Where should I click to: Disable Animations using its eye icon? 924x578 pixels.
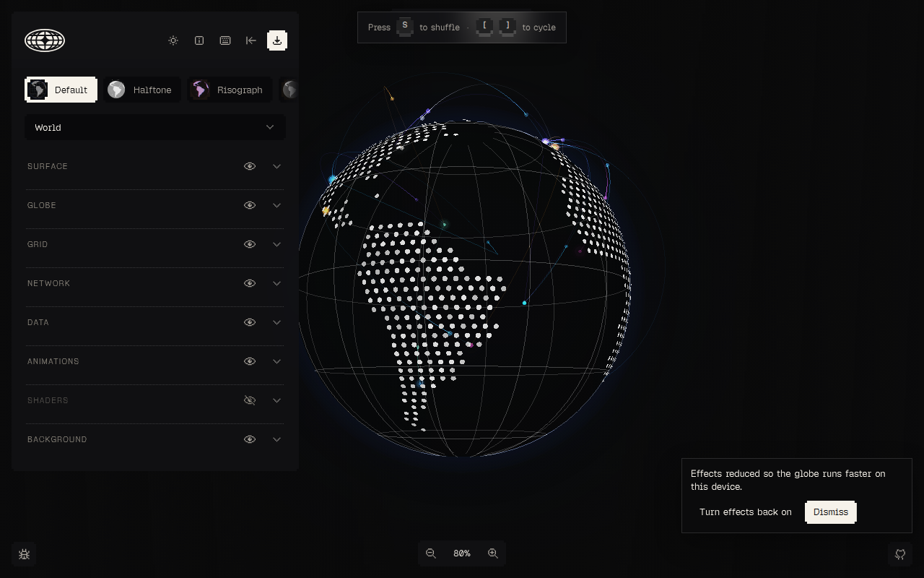tap(250, 361)
